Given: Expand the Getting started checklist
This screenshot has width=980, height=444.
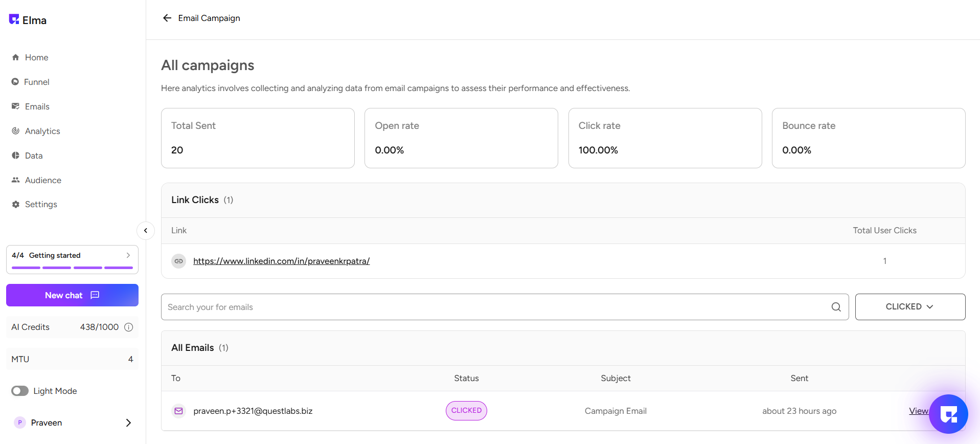Looking at the screenshot, I should (128, 255).
